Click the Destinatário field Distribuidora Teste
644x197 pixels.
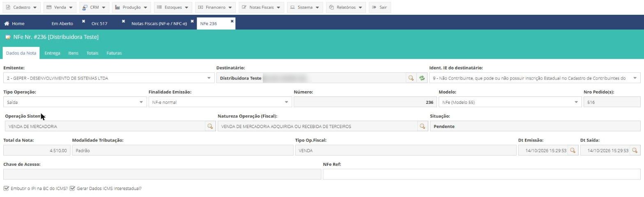point(311,78)
